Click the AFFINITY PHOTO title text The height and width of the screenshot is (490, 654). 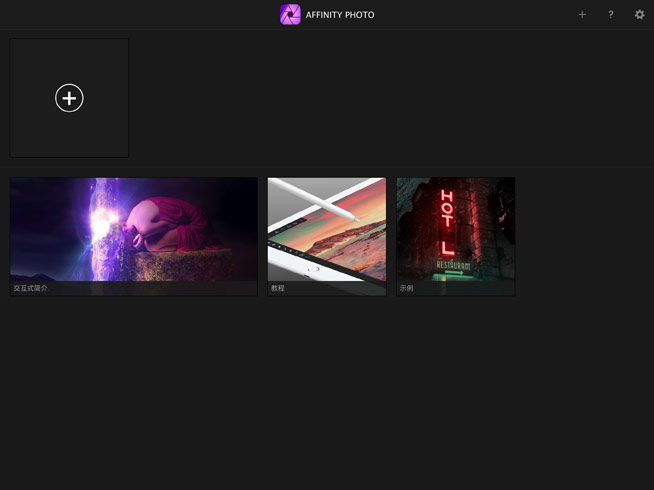pos(340,15)
